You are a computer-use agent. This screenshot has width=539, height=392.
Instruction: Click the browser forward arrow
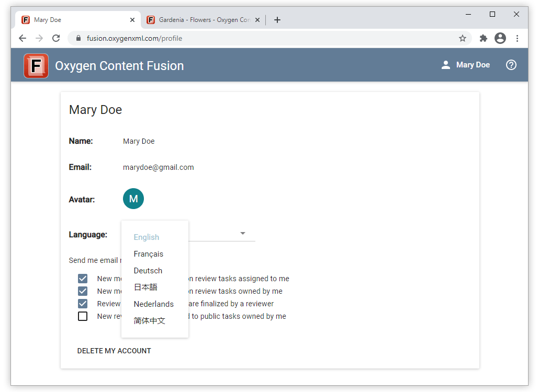tap(39, 38)
